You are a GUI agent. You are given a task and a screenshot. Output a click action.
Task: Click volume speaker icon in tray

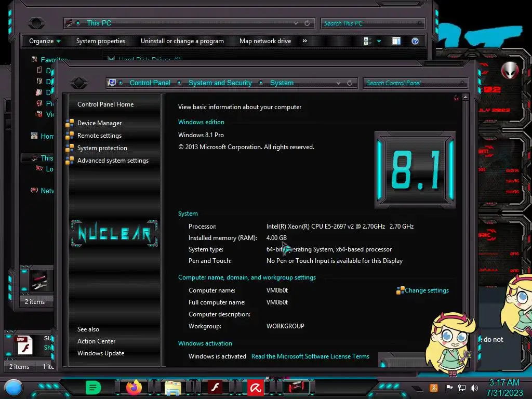(474, 388)
